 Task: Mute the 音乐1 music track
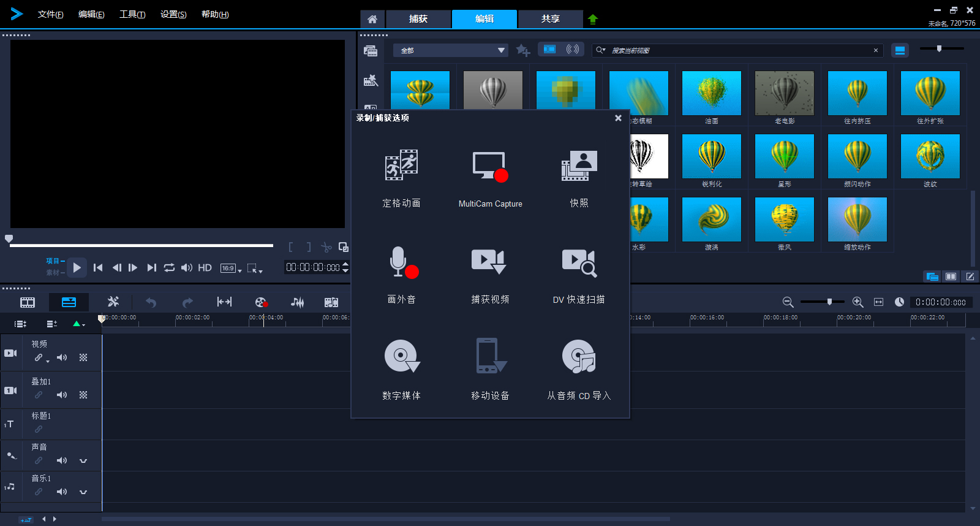(x=62, y=492)
